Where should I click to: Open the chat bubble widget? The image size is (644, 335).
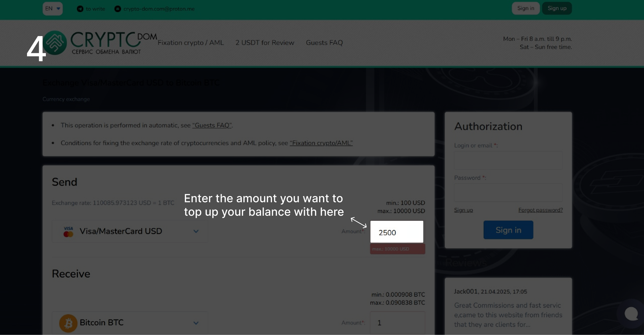click(631, 314)
